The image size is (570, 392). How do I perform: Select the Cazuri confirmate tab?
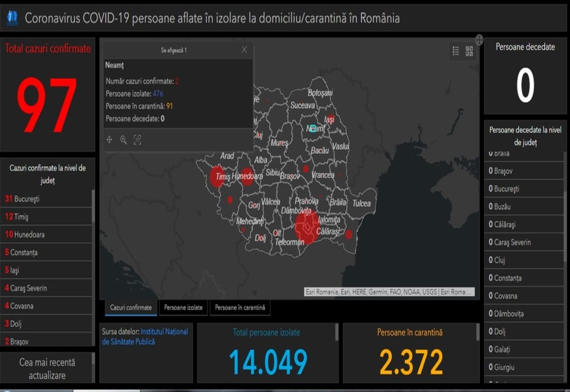[130, 307]
